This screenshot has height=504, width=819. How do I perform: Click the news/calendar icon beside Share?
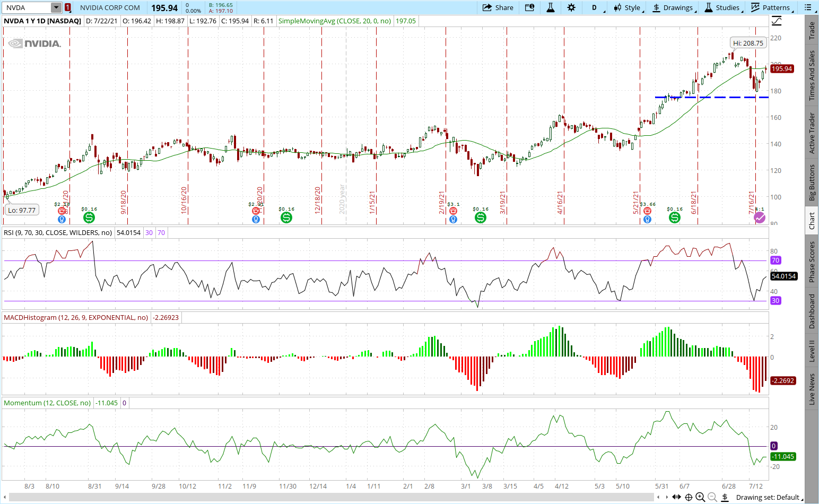pyautogui.click(x=529, y=7)
